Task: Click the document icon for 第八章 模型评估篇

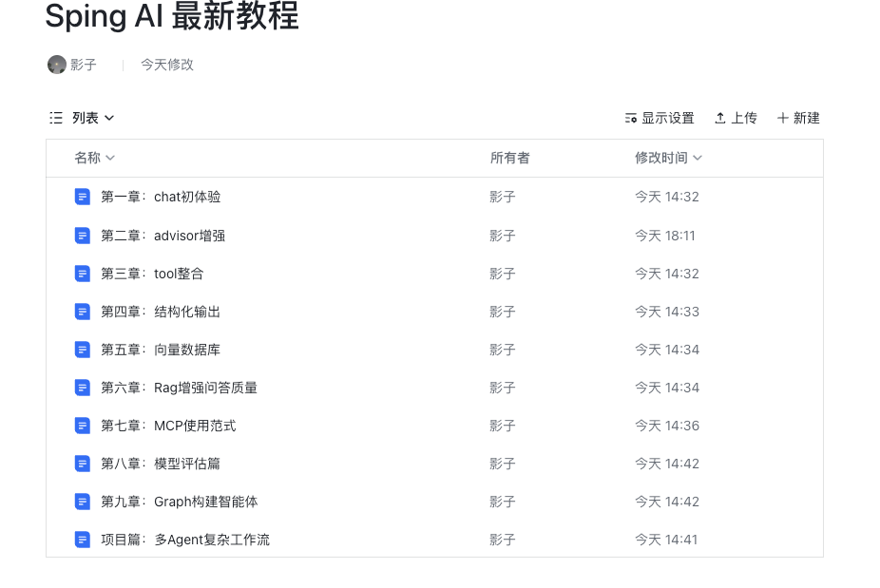Action: coord(83,464)
